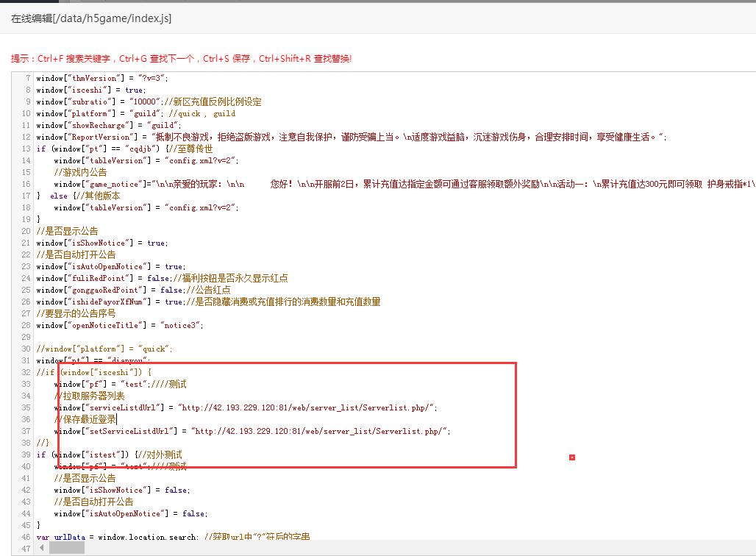This screenshot has height=556, width=756.
Task: Click the red Ctrl+F hint text
Action: 182,59
